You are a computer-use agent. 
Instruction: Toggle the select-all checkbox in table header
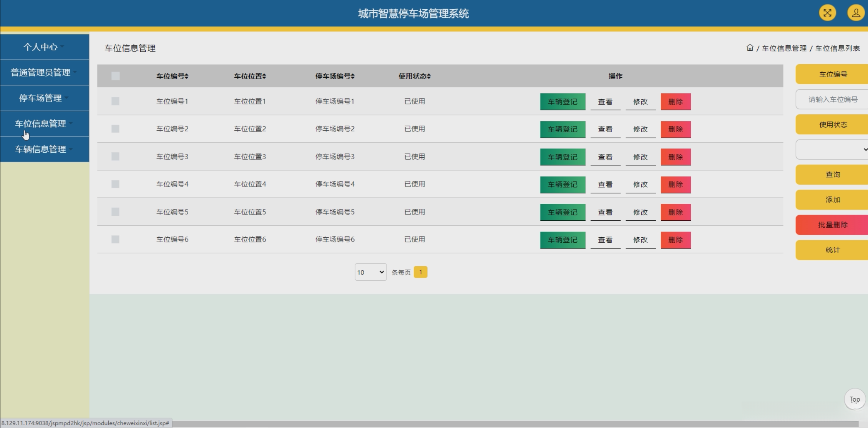point(115,76)
